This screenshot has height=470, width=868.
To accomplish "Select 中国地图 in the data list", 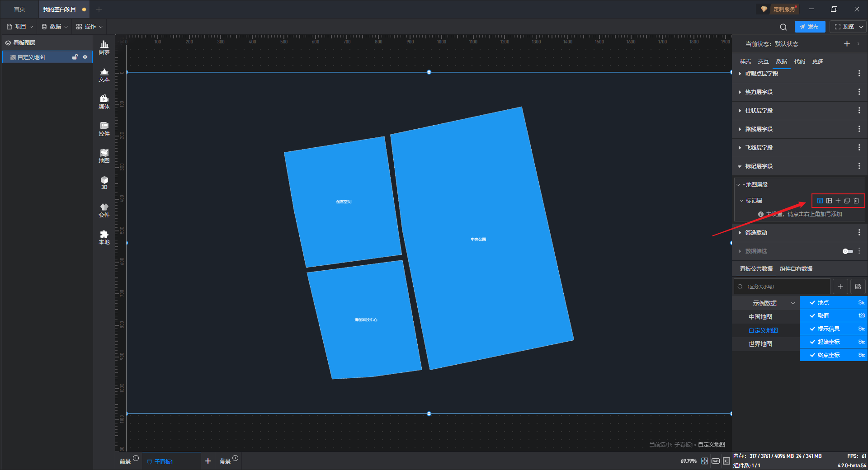I will click(x=760, y=317).
